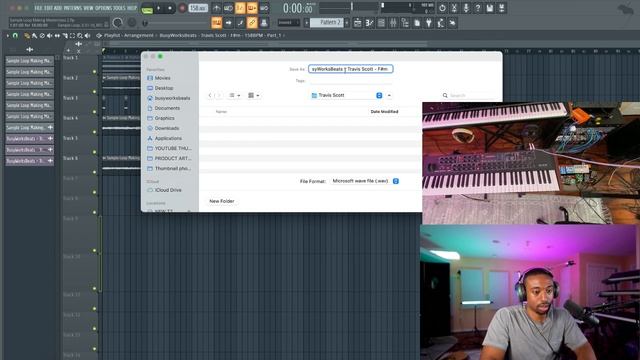Click the undo history circular arrow icon

tap(442, 8)
